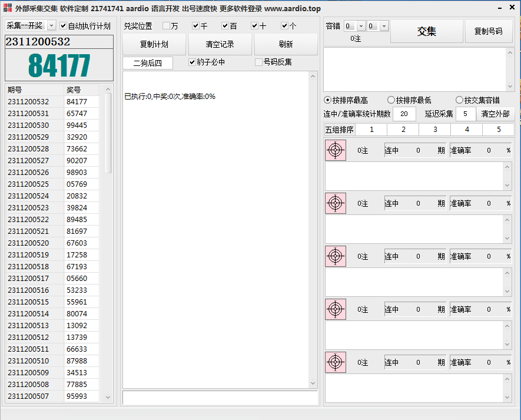Select row 2311200519 in results list
Viewport: 521px width, 420px height.
52,254
